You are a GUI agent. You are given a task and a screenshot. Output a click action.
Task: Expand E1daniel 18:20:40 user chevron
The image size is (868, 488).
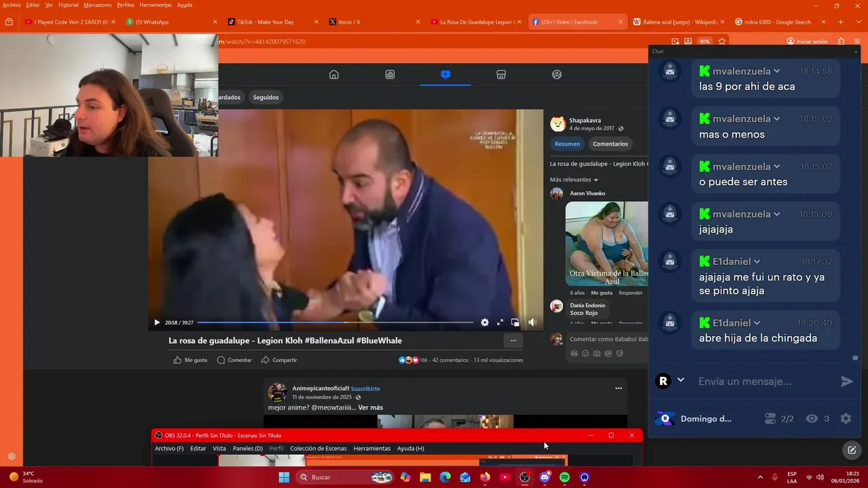pyautogui.click(x=757, y=323)
